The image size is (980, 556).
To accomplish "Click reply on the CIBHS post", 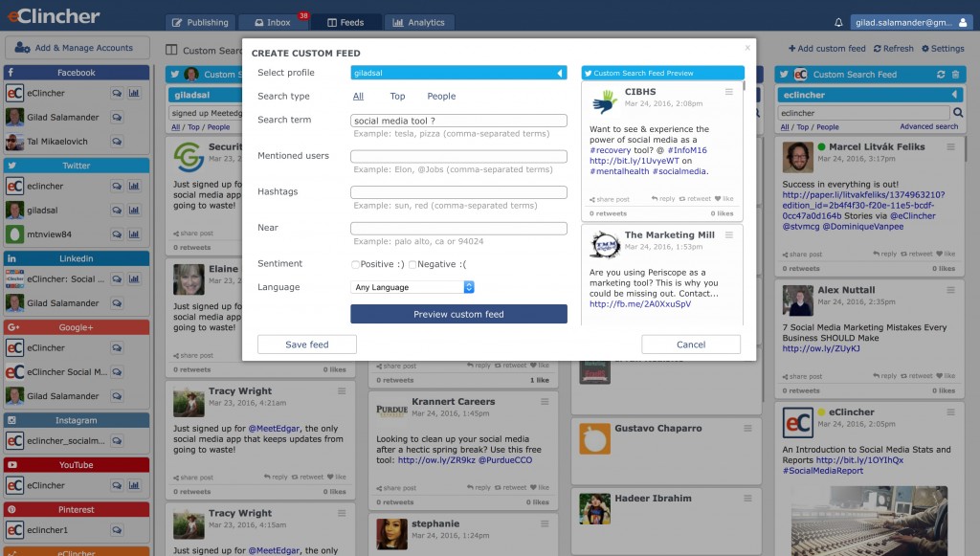I will tap(663, 199).
